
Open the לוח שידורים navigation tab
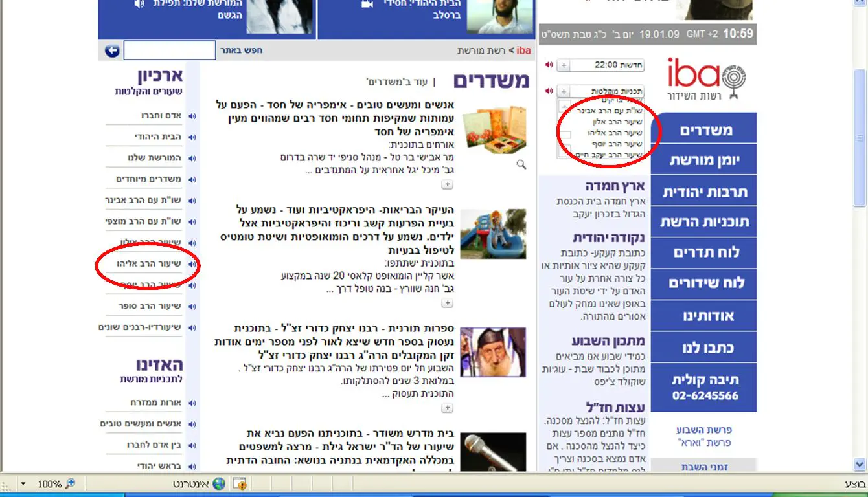[704, 283]
